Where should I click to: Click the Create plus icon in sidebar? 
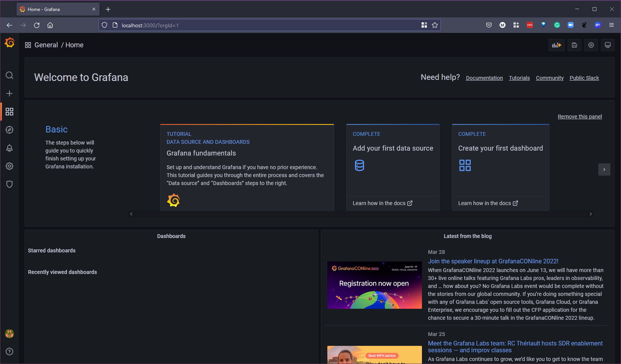tap(9, 93)
